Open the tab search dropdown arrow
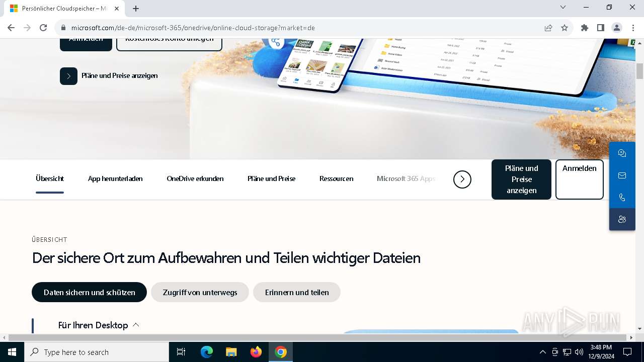 click(x=563, y=7)
